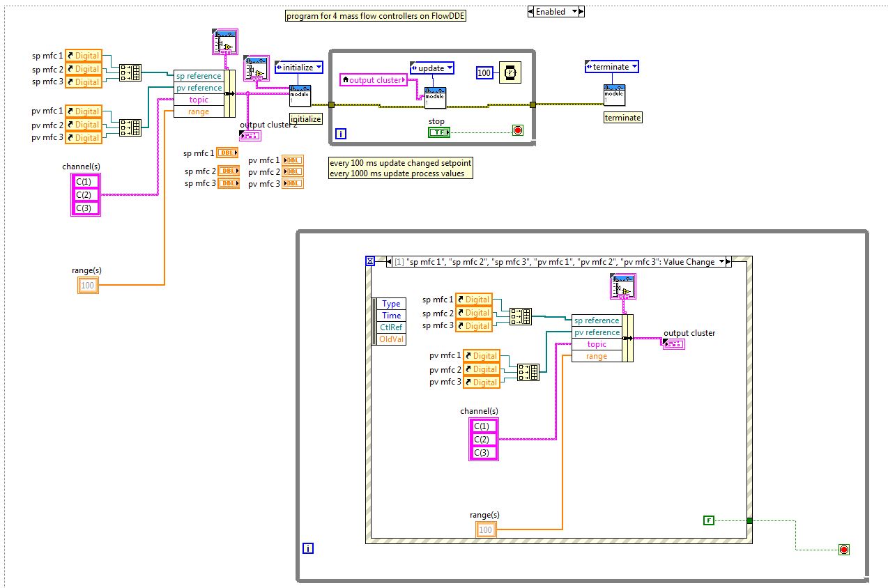Click the update module subVI icon
The height and width of the screenshot is (588, 888).
point(435,98)
